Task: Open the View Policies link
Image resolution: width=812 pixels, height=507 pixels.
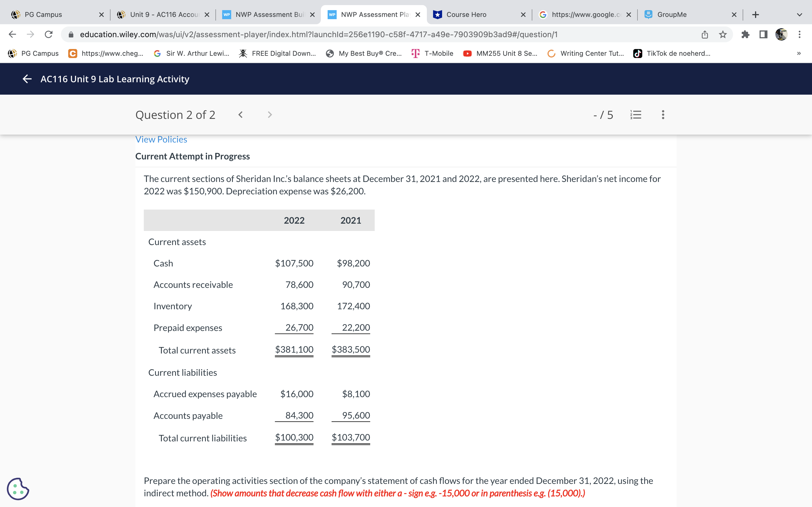Action: click(x=161, y=139)
